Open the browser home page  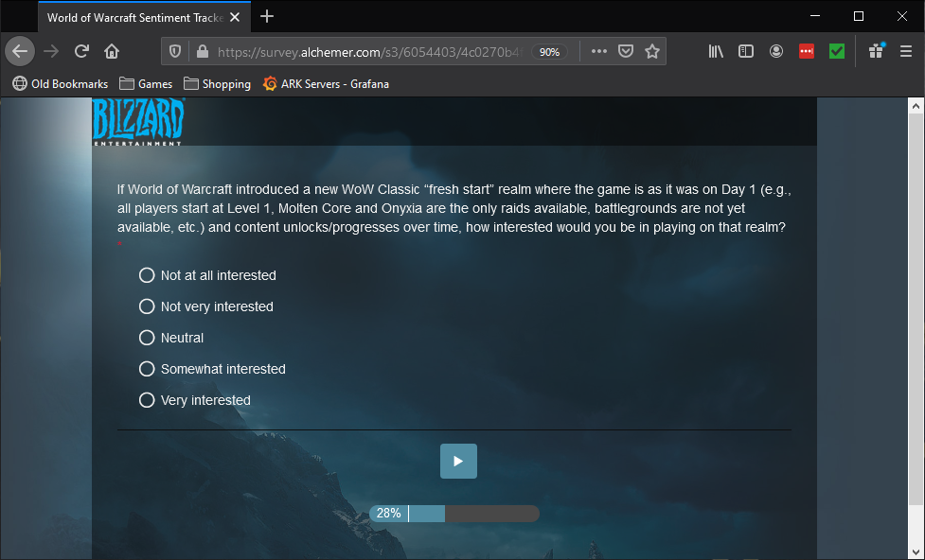coord(112,51)
